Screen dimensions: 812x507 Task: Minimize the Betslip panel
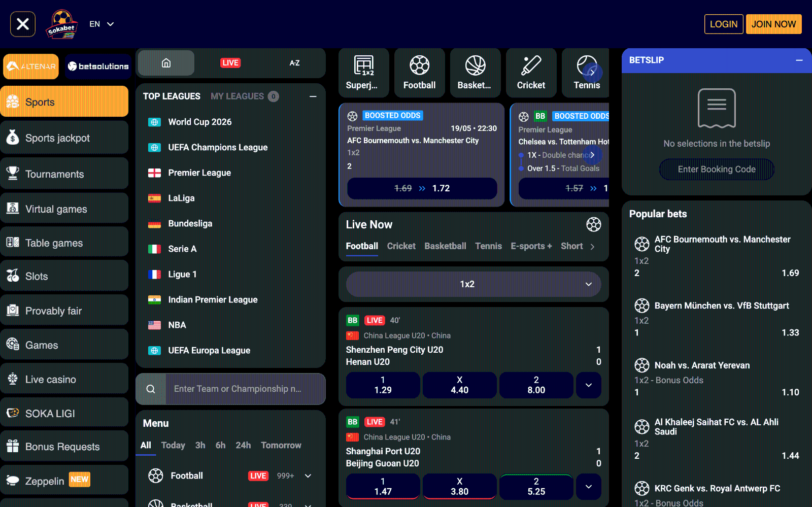(799, 60)
